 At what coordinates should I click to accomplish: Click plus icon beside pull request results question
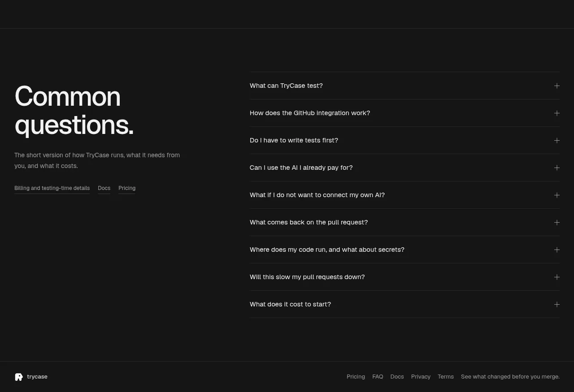click(x=557, y=222)
